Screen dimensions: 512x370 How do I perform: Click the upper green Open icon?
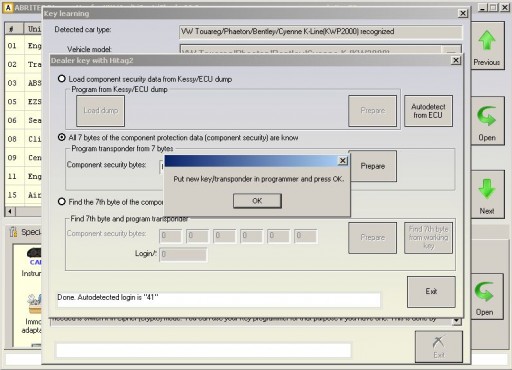point(487,116)
